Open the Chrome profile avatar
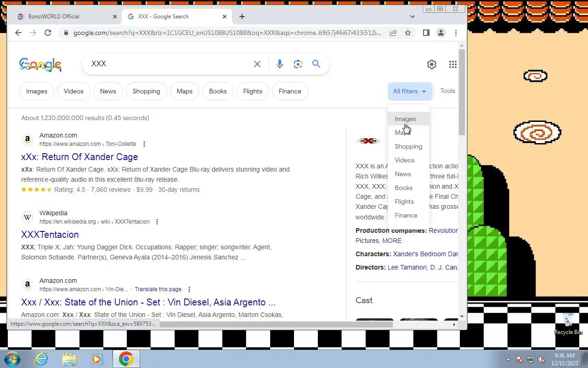Image resolution: width=588 pixels, height=368 pixels. [441, 33]
